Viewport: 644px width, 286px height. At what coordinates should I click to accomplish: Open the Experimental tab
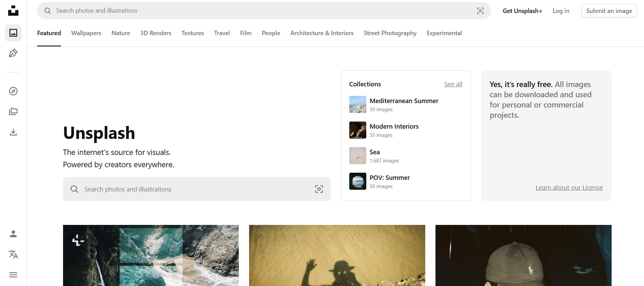(x=444, y=33)
